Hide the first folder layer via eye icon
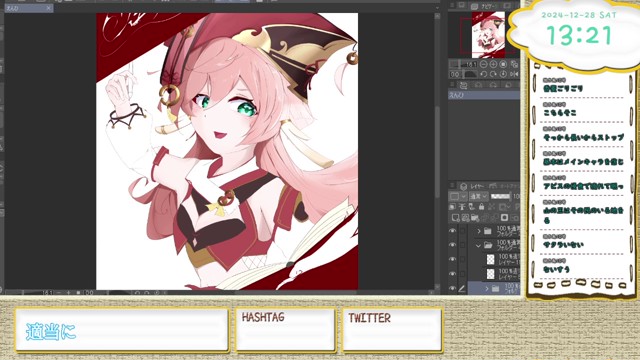Screen dimensions: 640x360 [452, 231]
